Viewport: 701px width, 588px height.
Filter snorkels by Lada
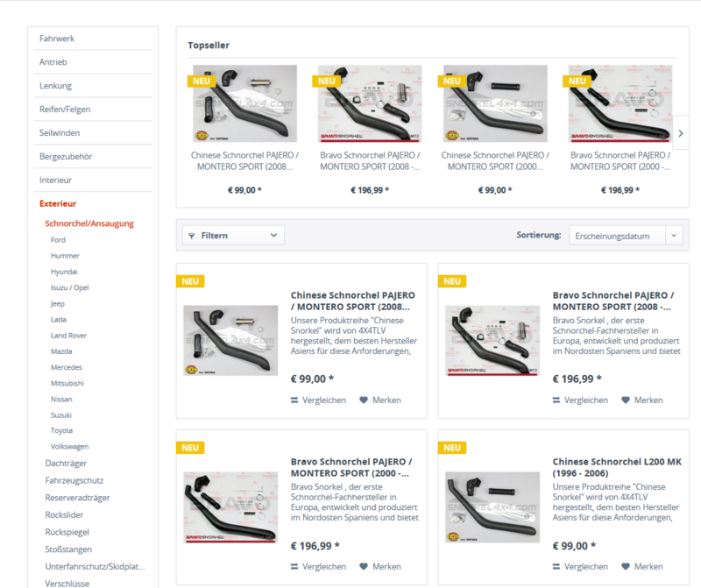(59, 320)
